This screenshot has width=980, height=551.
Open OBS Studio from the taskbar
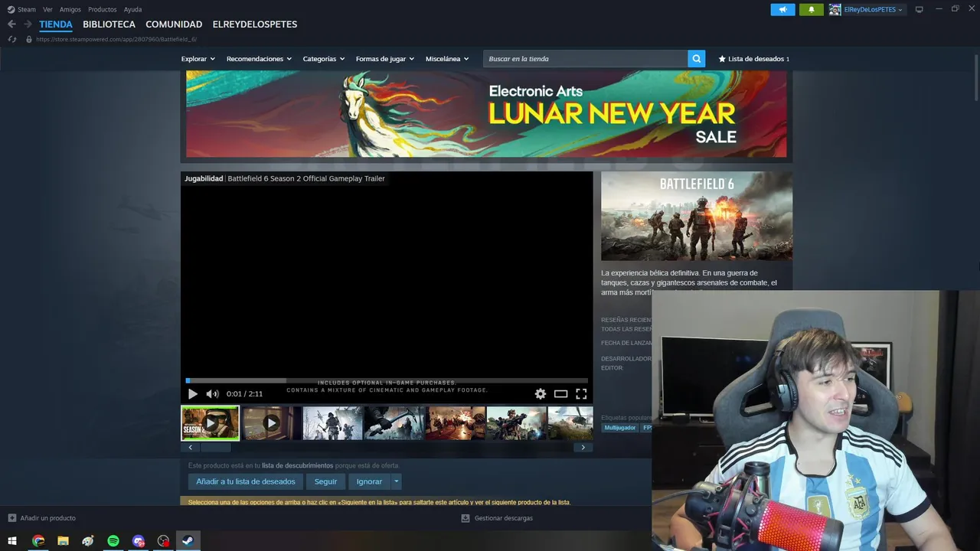pyautogui.click(x=163, y=541)
